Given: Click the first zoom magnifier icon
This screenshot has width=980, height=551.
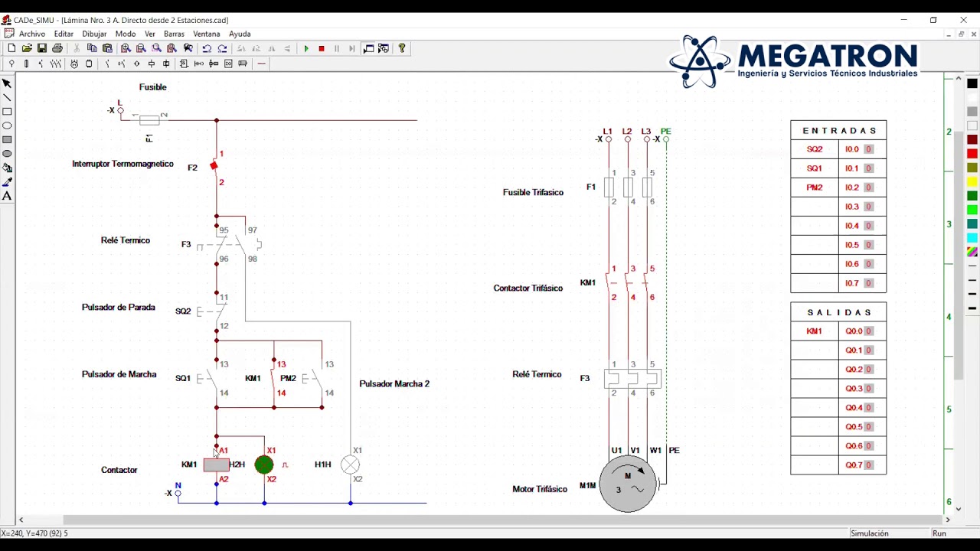Looking at the screenshot, I should (126, 48).
